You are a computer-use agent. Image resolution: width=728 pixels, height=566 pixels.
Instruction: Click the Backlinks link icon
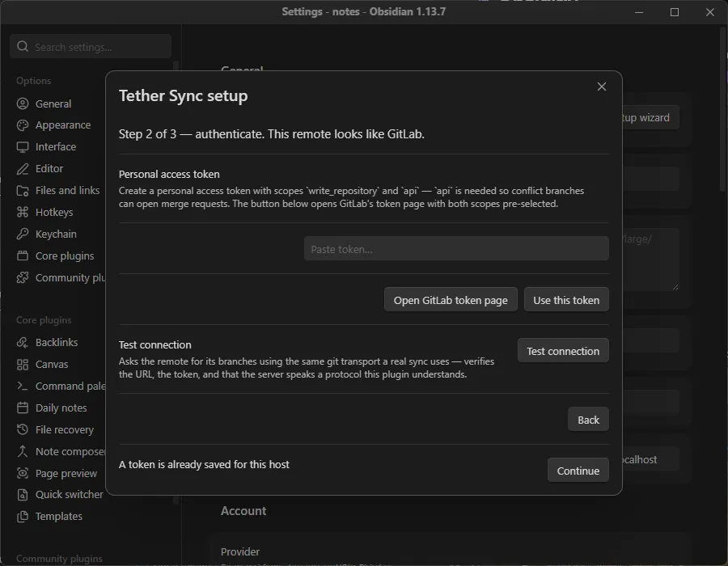click(23, 342)
